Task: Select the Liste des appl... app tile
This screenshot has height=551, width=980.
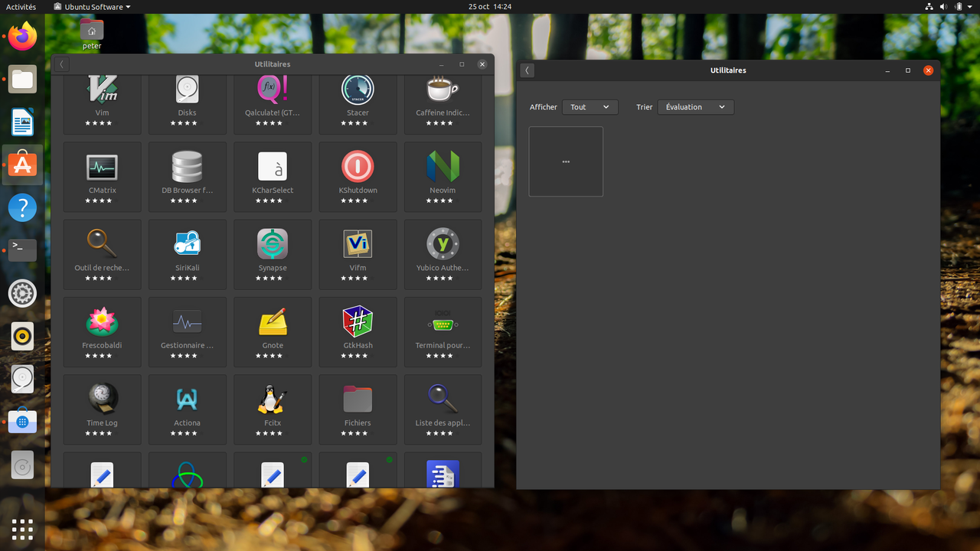Action: point(443,409)
